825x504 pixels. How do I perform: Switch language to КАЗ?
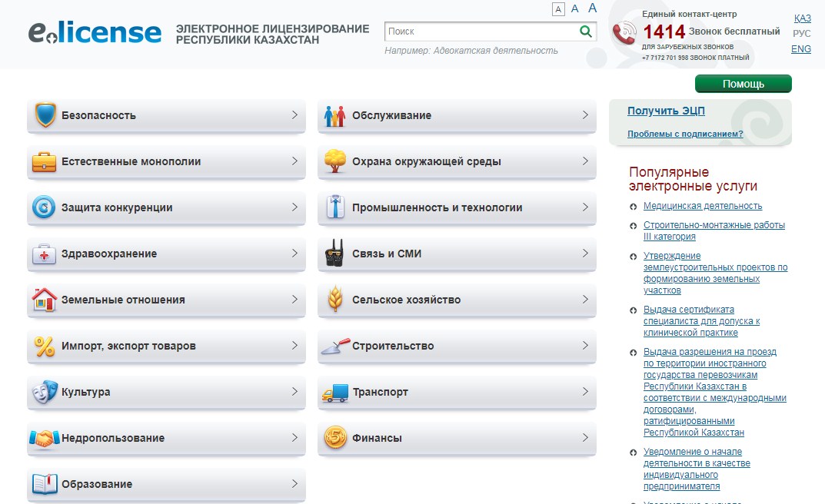click(802, 18)
